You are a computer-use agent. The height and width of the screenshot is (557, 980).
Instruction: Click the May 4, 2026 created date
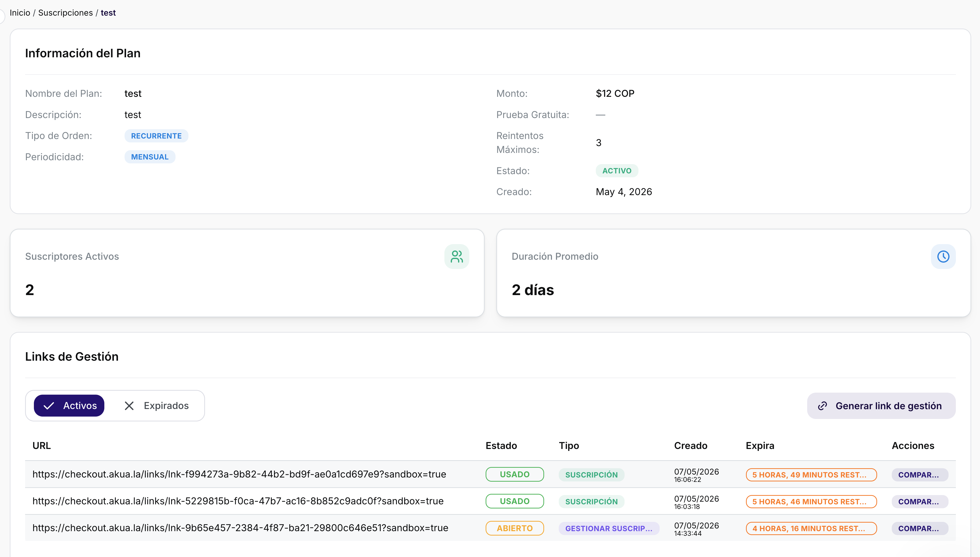(624, 192)
